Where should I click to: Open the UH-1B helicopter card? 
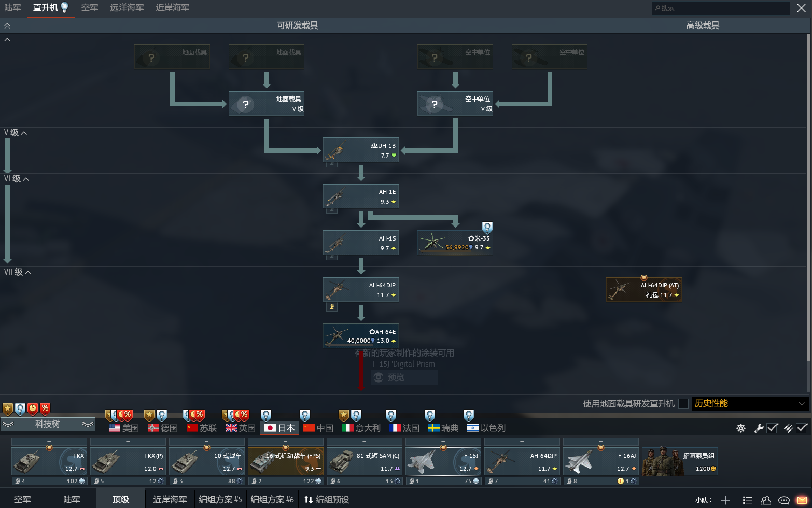(361, 150)
